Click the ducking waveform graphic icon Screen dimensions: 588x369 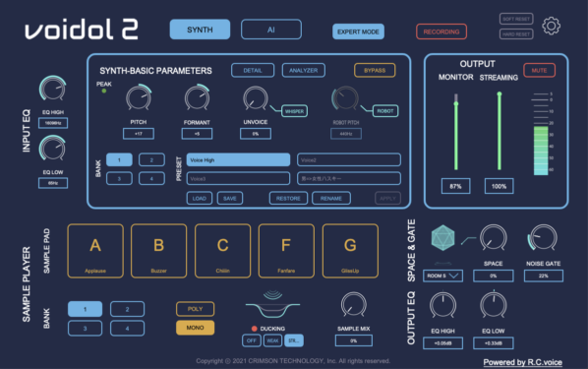(x=272, y=303)
